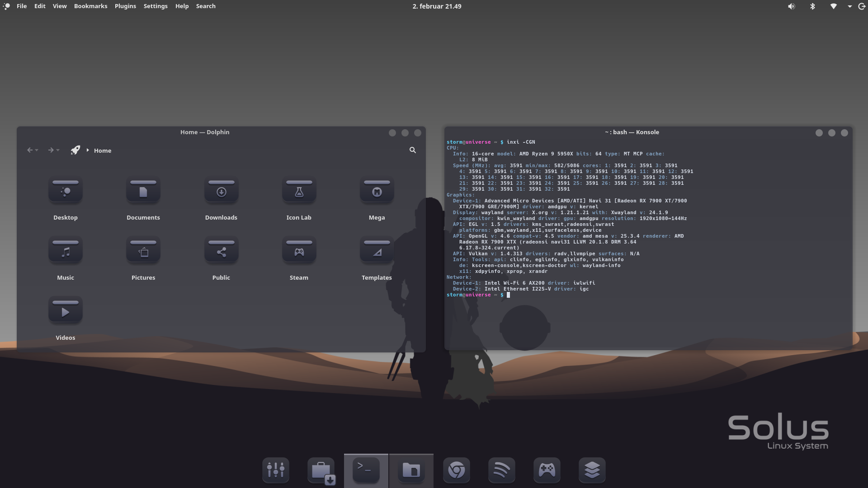The height and width of the screenshot is (488, 868).
Task: Open the Mega folder
Action: pyautogui.click(x=377, y=191)
